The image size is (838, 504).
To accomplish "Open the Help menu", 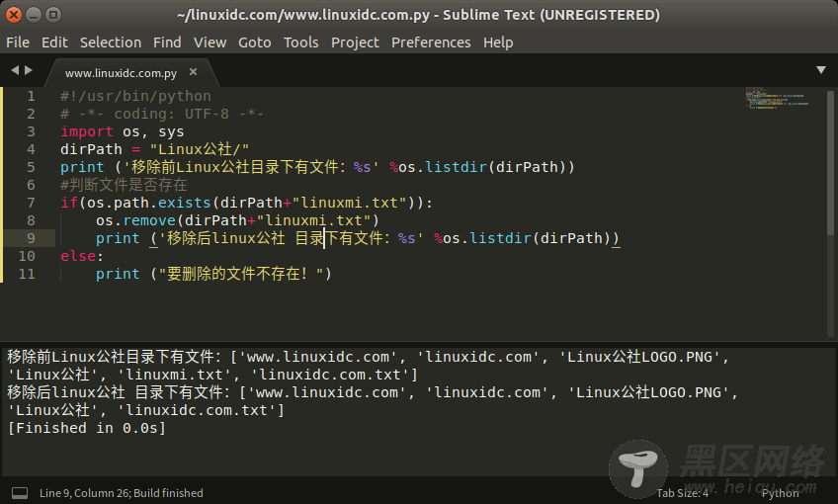I will click(498, 42).
